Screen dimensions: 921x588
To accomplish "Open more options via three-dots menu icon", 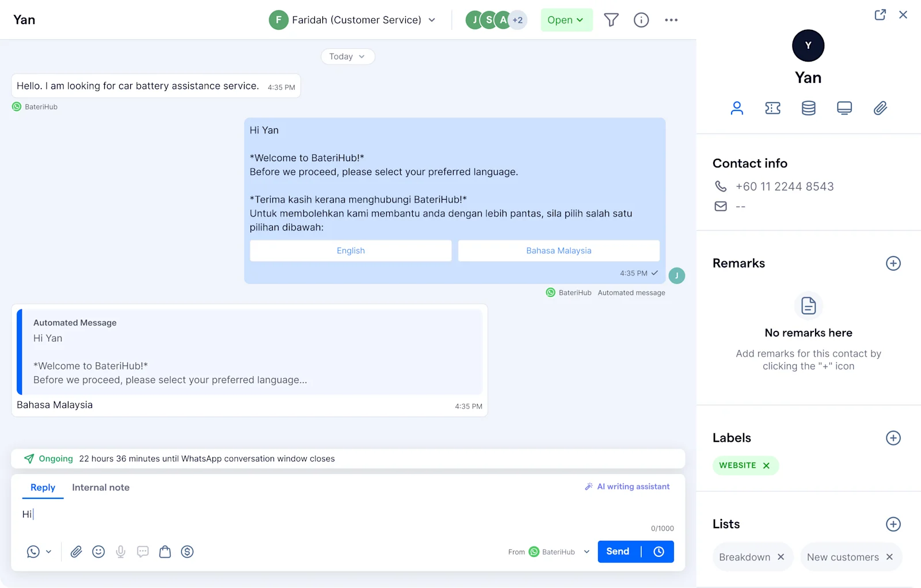I will pos(671,20).
